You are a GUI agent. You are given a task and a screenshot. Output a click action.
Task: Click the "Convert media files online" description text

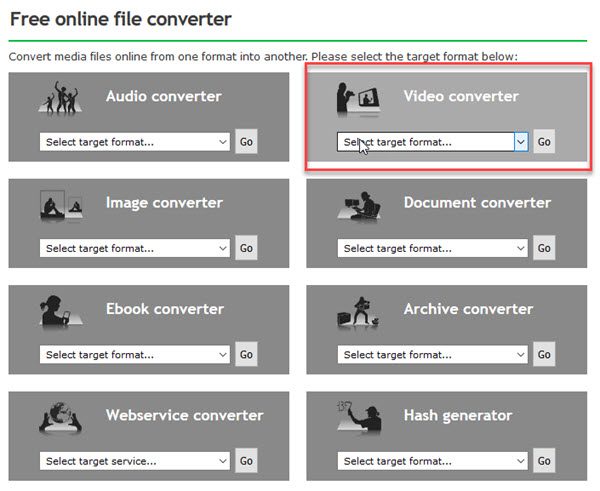[x=263, y=57]
